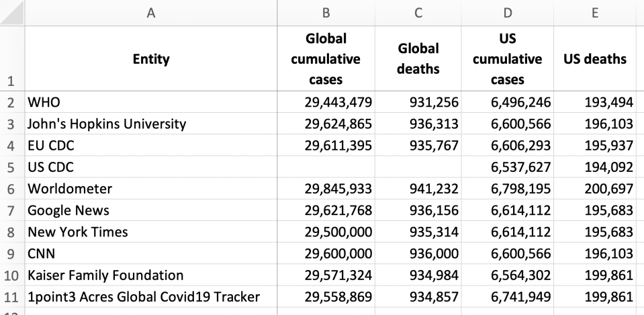Select the New York Times global cases 29,500,000
The height and width of the screenshot is (315, 644).
[x=326, y=232]
